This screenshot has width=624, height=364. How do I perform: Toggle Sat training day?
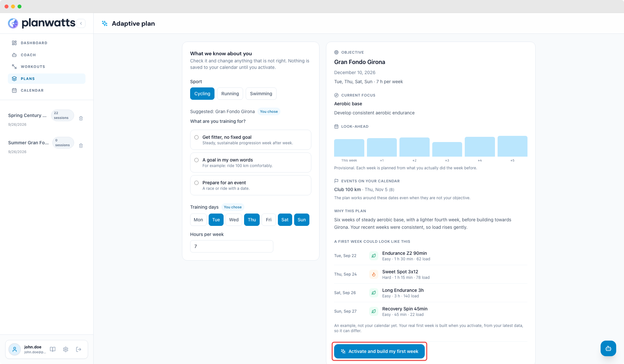pyautogui.click(x=285, y=220)
